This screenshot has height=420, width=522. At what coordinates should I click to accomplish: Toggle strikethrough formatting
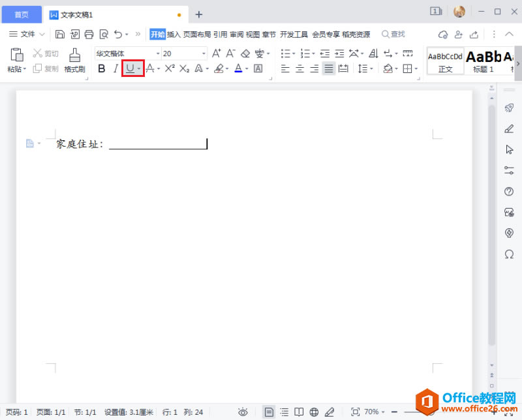(x=150, y=68)
